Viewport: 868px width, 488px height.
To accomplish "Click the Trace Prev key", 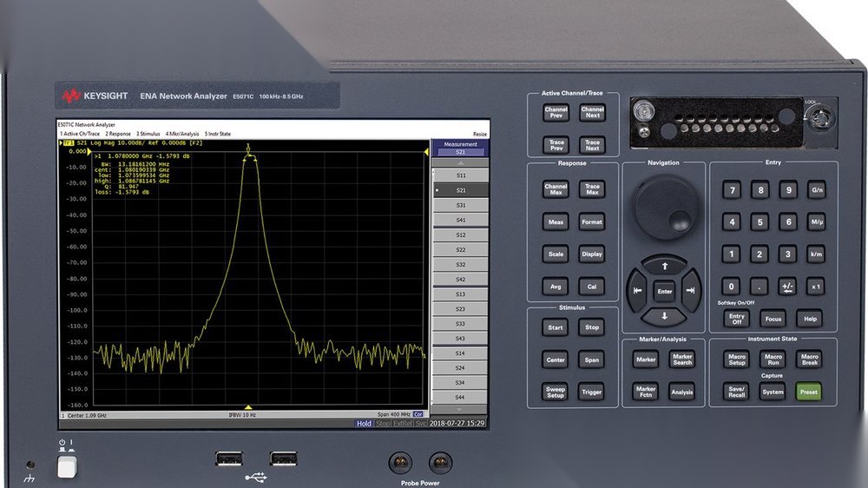I will 556,145.
